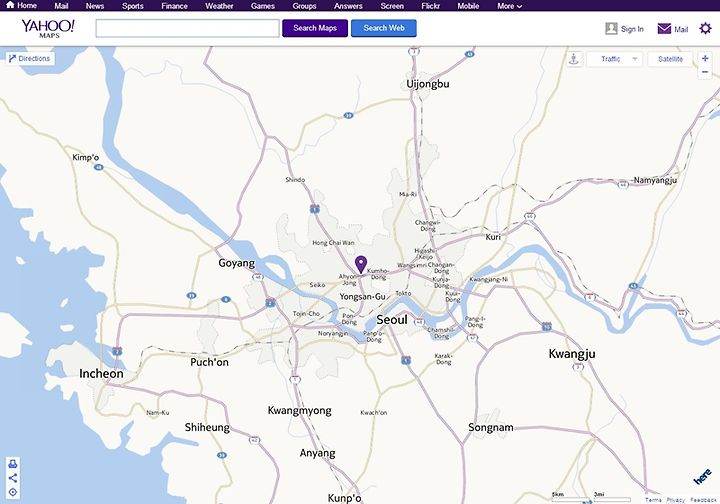The width and height of the screenshot is (720, 504).
Task: Click the locate-me target icon
Action: pos(13,492)
